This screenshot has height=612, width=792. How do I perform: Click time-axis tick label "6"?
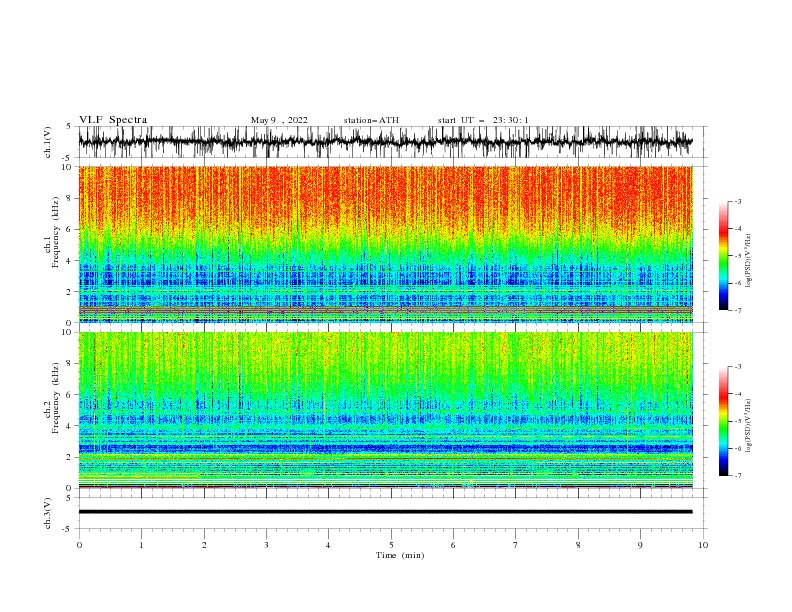453,545
